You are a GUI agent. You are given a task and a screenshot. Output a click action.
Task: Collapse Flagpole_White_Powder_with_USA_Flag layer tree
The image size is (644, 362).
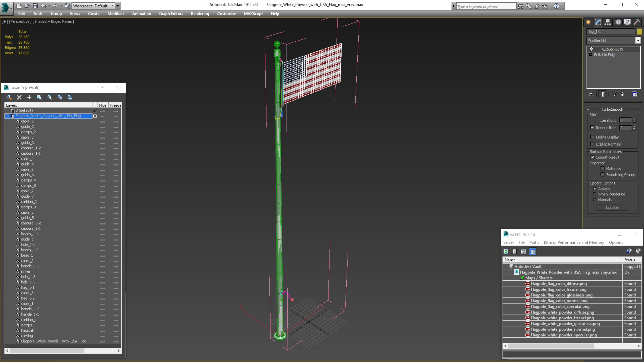[7, 116]
